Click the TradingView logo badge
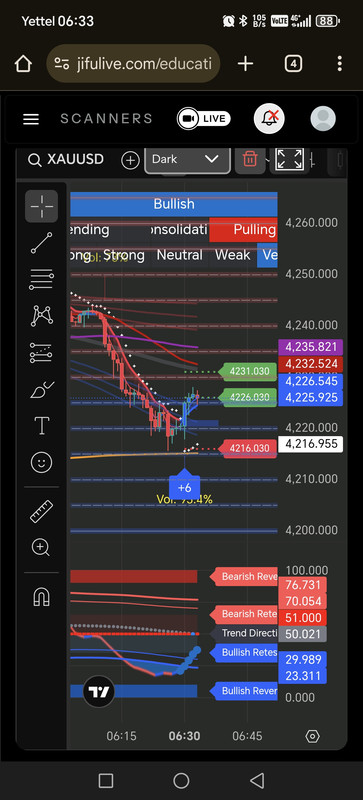This screenshot has height=800, width=363. pyautogui.click(x=99, y=692)
